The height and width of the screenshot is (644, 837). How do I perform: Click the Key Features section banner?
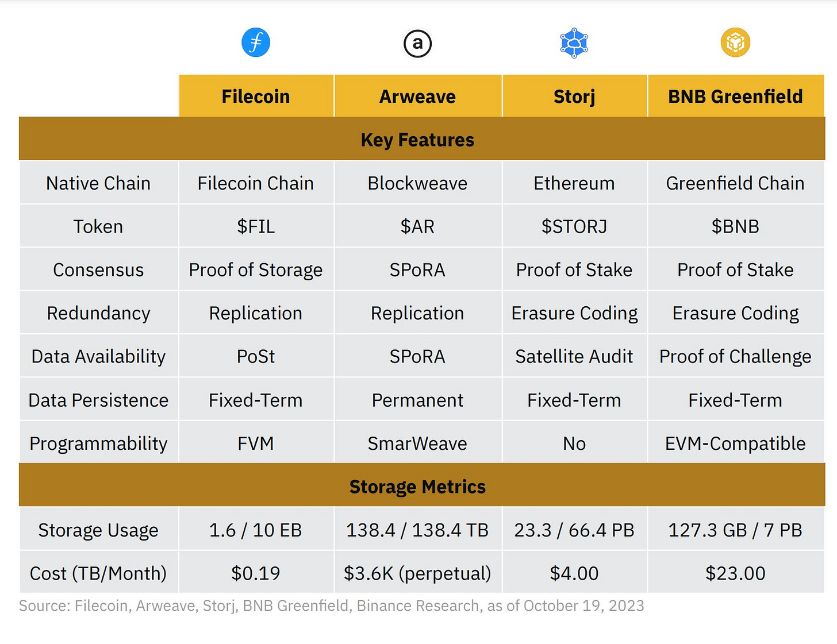(422, 139)
